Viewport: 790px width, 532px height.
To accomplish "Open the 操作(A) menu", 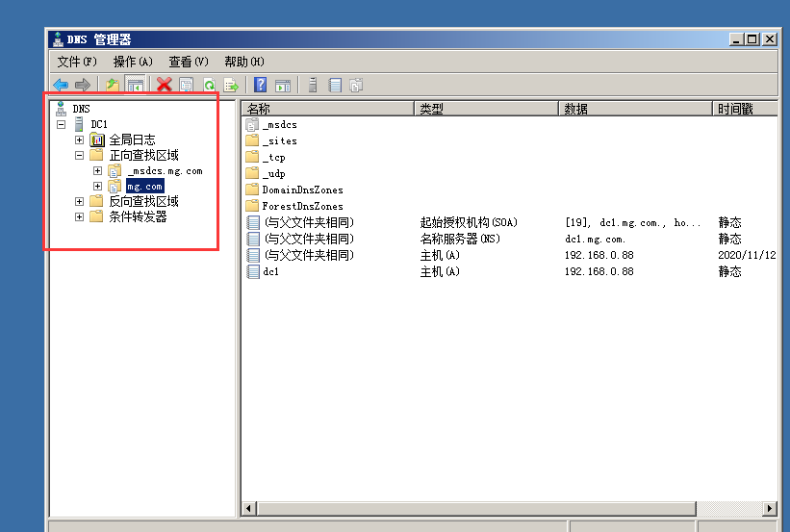I will tap(133, 62).
